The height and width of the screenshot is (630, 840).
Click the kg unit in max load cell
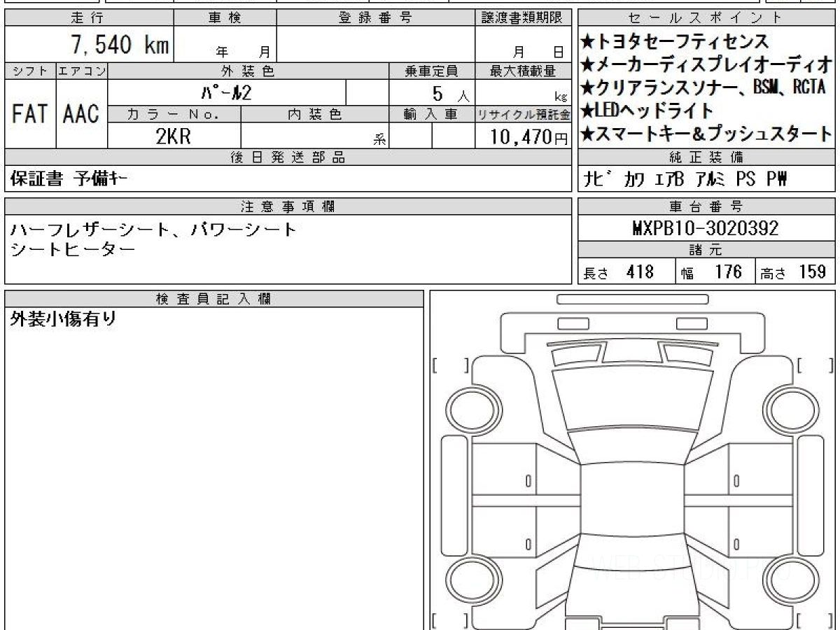560,98
